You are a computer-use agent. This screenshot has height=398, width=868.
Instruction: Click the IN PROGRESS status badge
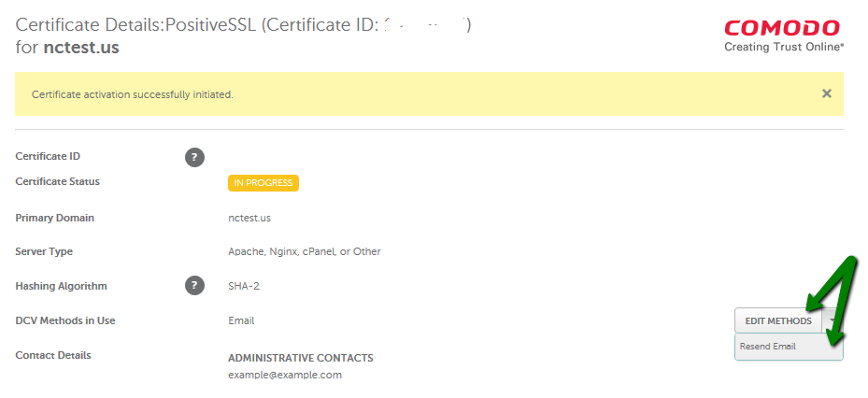[263, 183]
